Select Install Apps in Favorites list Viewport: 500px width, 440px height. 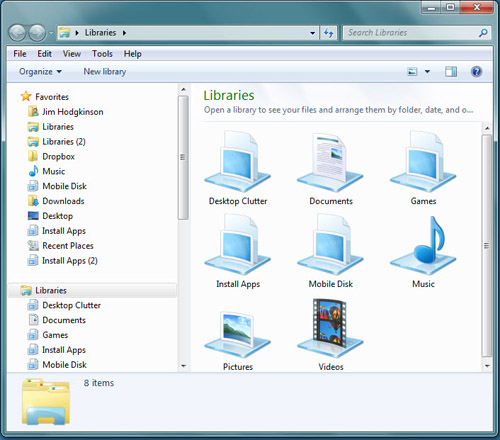point(57,231)
